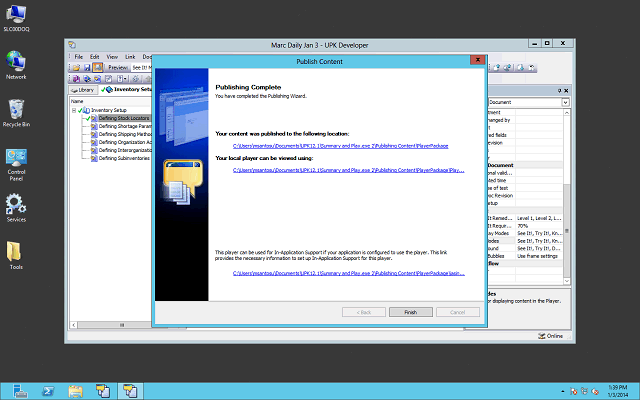Click the Open folder toolbar icon

coord(76,68)
